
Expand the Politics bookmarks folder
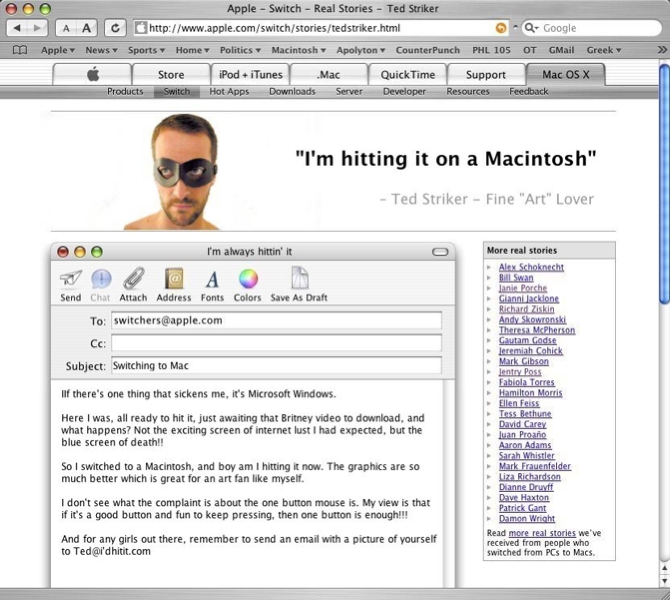[241, 49]
